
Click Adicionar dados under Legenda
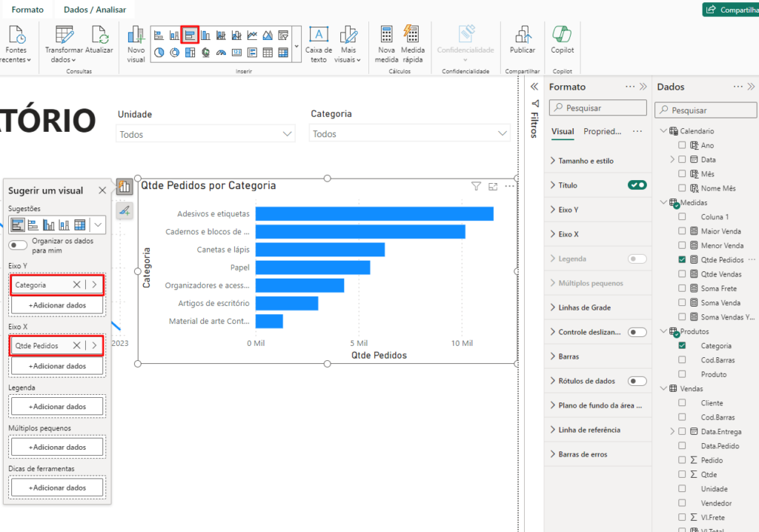point(57,406)
